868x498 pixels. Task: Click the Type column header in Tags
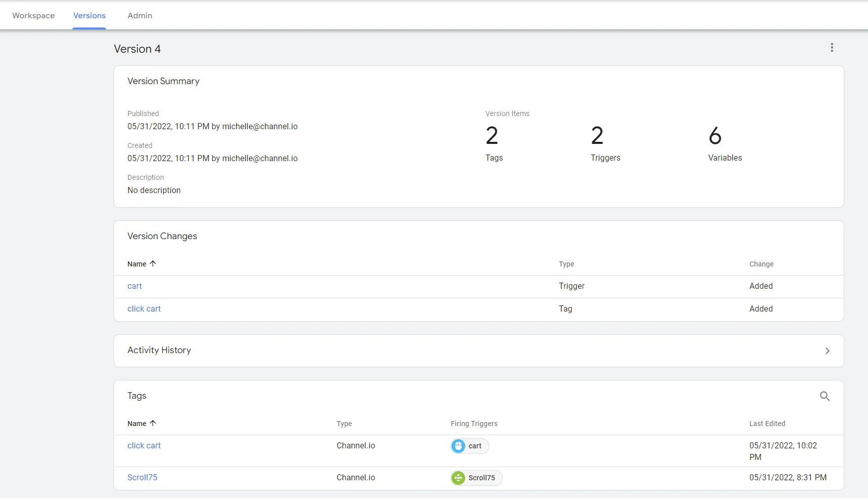click(x=344, y=424)
